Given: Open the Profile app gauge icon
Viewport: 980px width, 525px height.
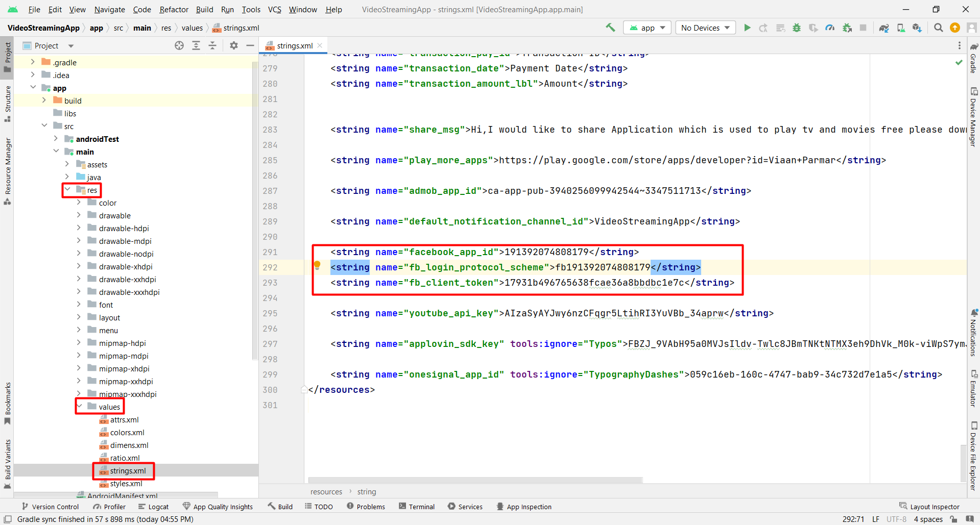Looking at the screenshot, I should tap(830, 28).
